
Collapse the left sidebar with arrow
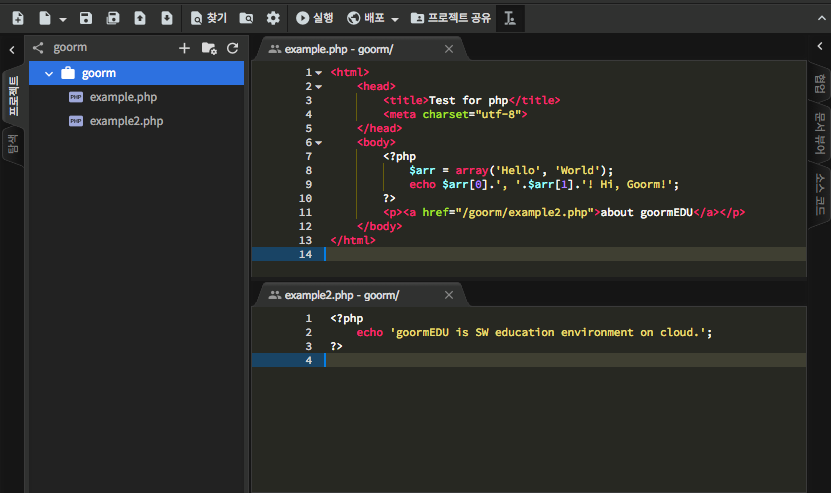pos(11,48)
